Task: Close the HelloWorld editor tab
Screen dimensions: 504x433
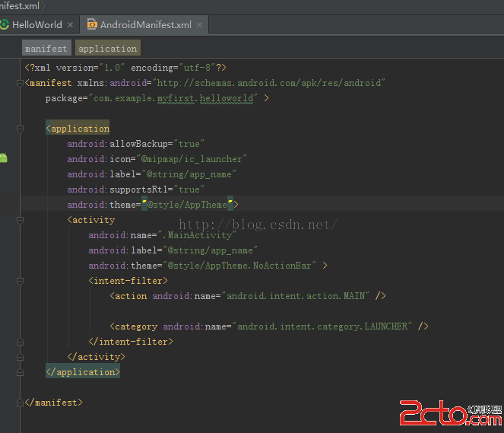Action: pos(70,25)
